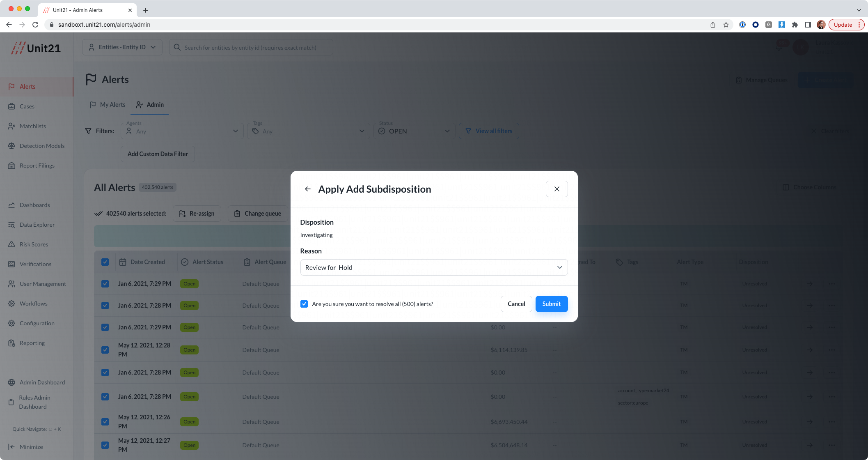Open Risk Scores in the sidebar

click(34, 244)
